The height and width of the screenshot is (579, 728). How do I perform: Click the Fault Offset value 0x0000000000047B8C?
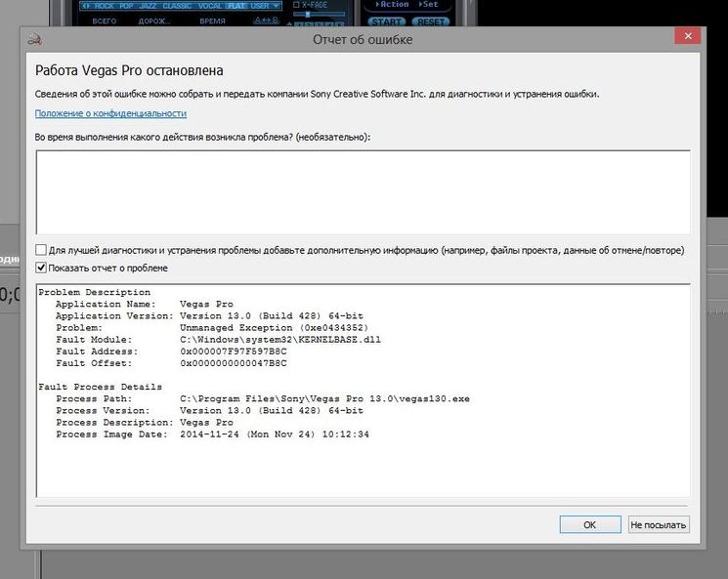(x=234, y=363)
